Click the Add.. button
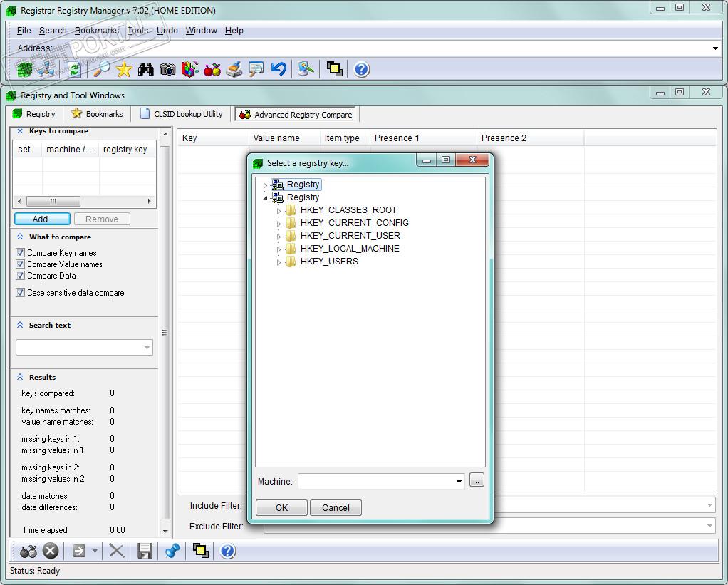 (x=42, y=219)
